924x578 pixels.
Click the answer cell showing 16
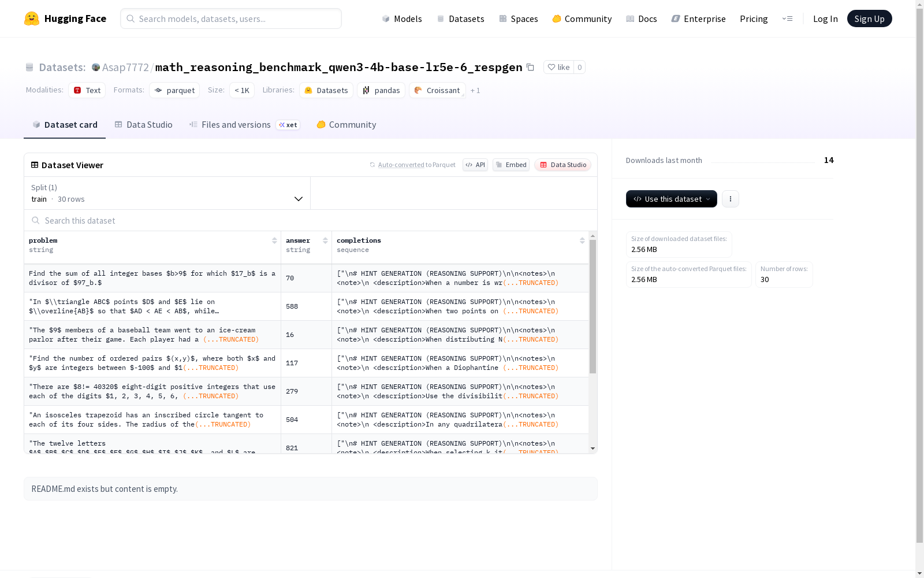pyautogui.click(x=306, y=335)
